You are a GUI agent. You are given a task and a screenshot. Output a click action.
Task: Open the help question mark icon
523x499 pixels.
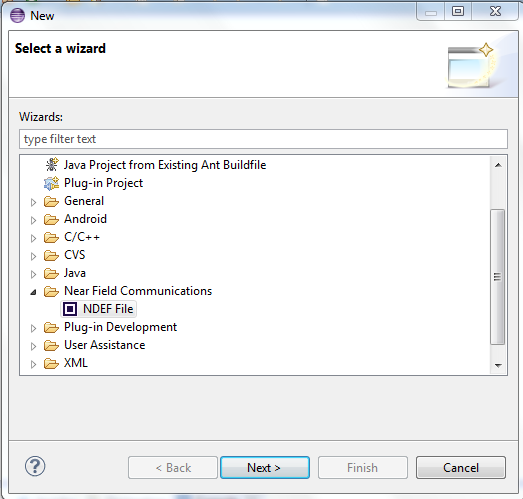35,466
